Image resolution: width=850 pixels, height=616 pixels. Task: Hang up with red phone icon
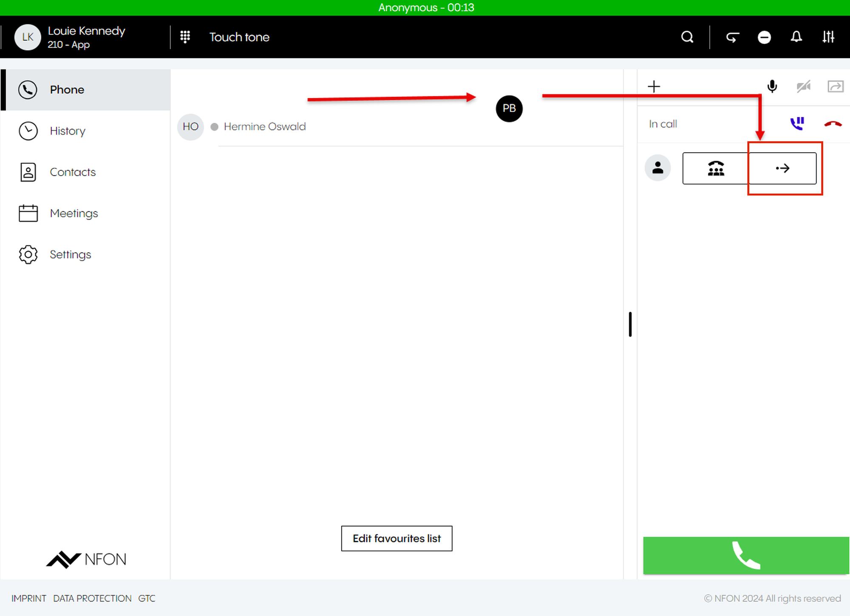coord(833,124)
